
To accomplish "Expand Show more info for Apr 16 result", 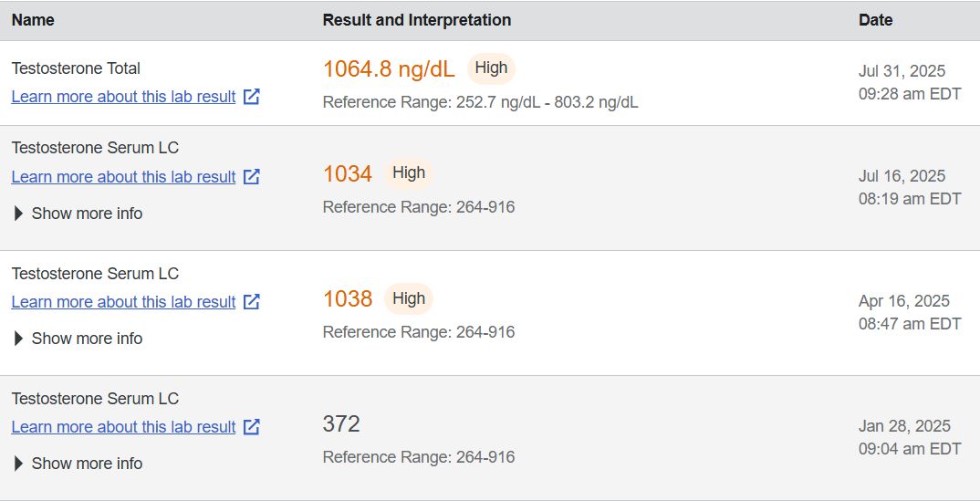I will (x=78, y=339).
